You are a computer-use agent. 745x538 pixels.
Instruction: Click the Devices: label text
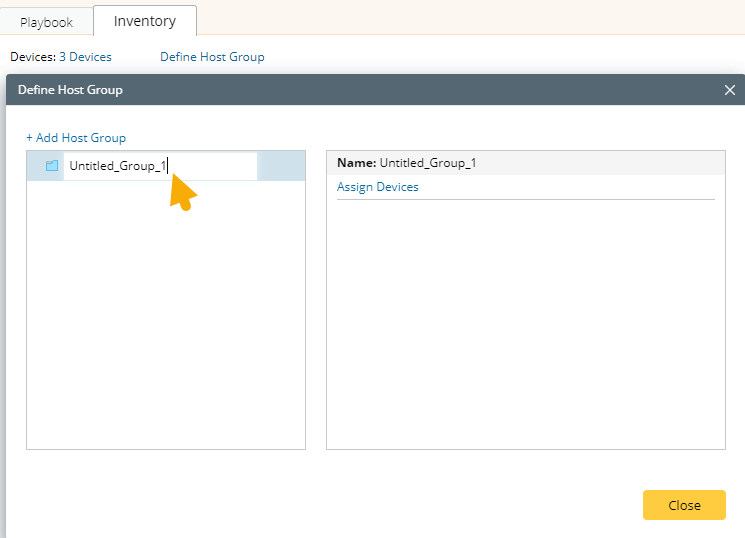[32, 57]
